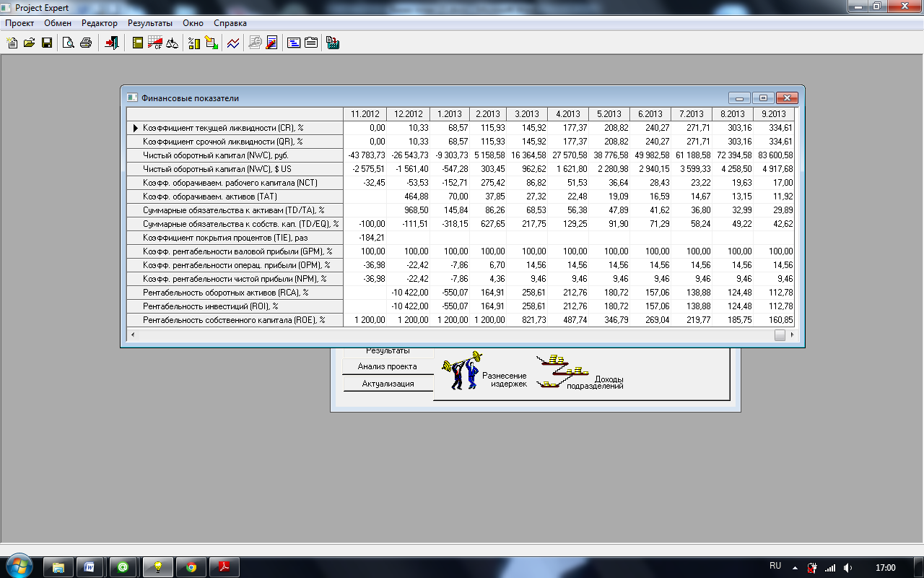The height and width of the screenshot is (578, 924).
Task: Open Windows Start menu orb
Action: tap(18, 567)
